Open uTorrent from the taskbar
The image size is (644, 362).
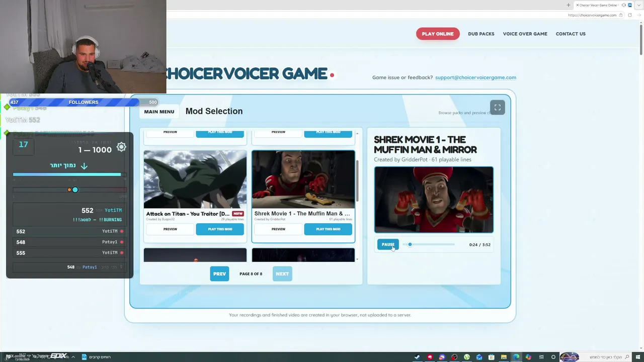(467, 357)
